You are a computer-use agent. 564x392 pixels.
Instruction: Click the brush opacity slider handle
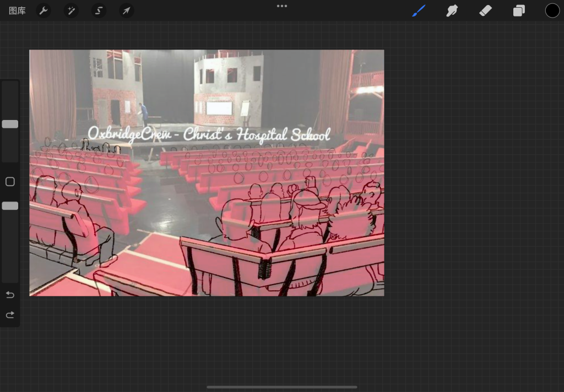click(x=10, y=206)
